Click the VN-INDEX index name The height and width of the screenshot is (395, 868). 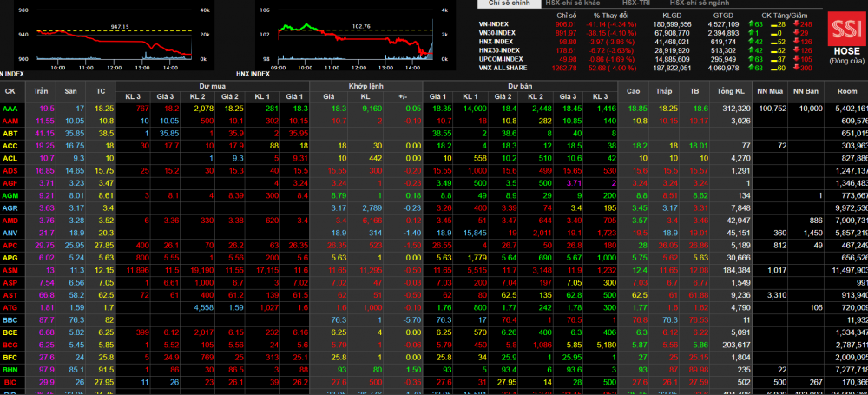[496, 24]
